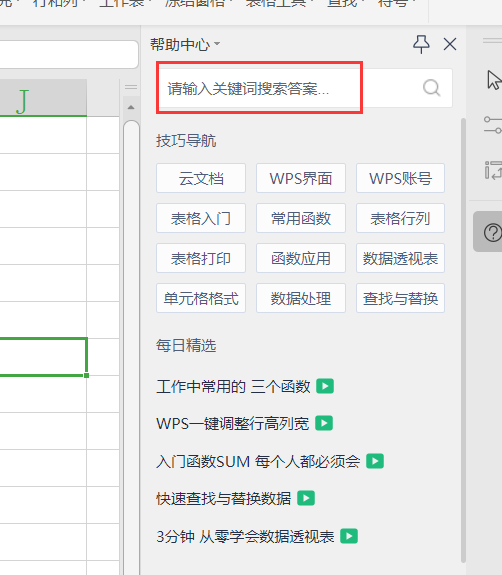
Task: Open the WPS界面 tips category
Action: coord(301,178)
